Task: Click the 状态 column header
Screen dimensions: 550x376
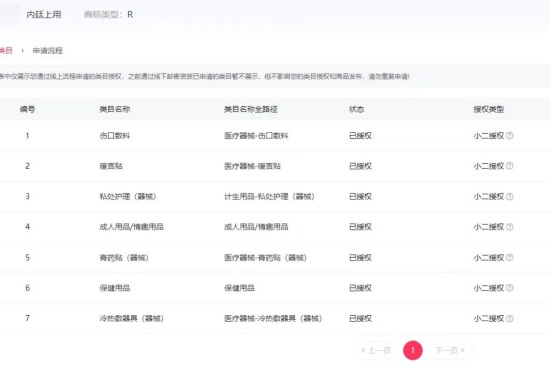Action: 356,109
